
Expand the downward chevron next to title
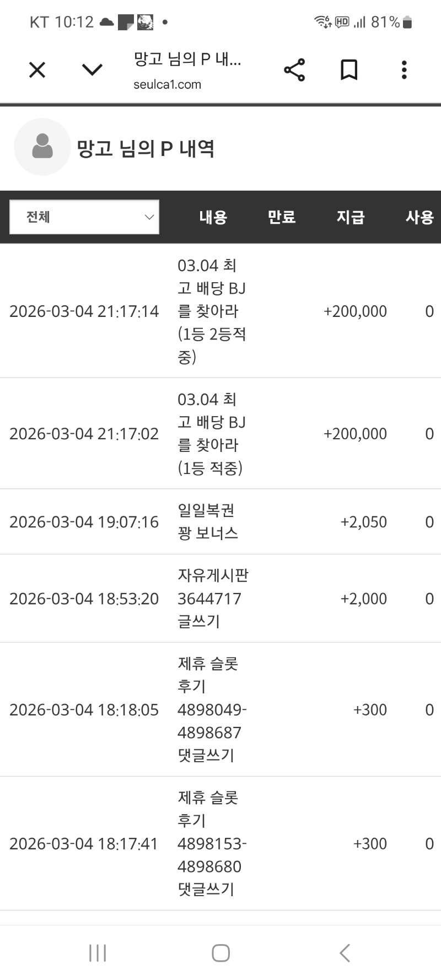click(92, 69)
